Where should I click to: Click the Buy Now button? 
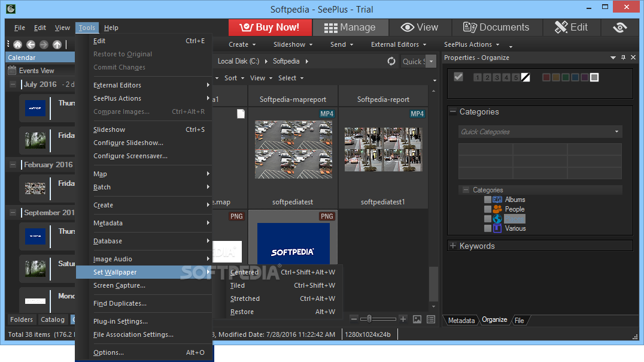(x=269, y=28)
